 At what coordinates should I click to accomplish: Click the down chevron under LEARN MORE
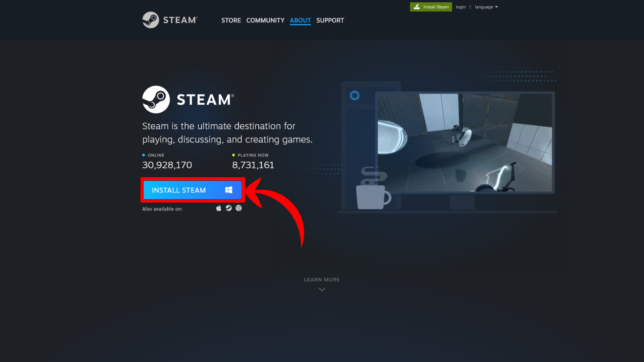[322, 290]
